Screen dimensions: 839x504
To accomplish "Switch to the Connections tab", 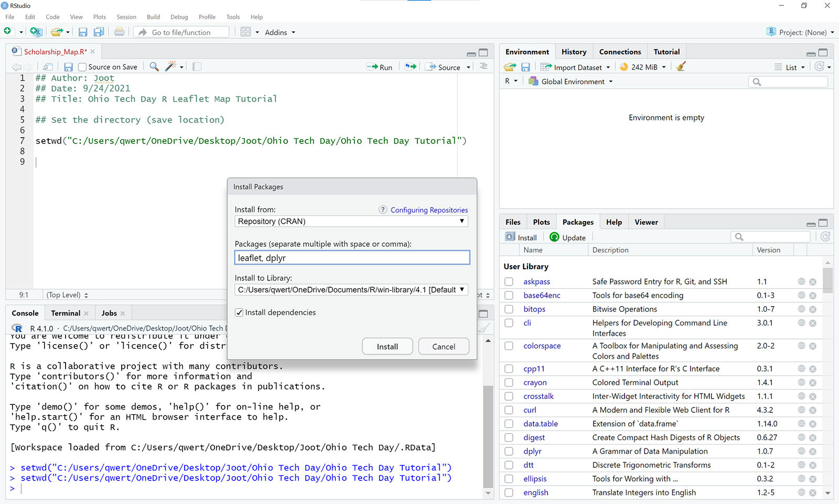I will pyautogui.click(x=620, y=52).
